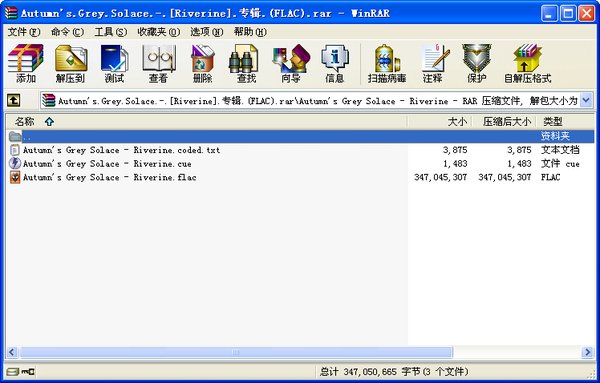Click the 3,875 value in 大小 column
600x383 pixels.
point(455,150)
